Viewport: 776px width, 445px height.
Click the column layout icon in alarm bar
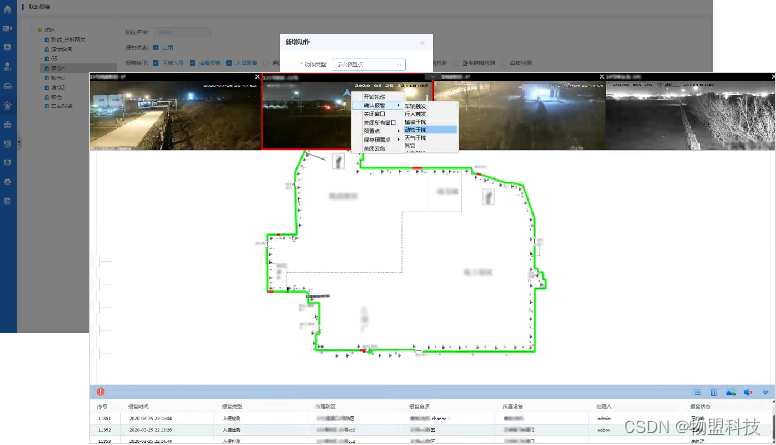tap(714, 392)
